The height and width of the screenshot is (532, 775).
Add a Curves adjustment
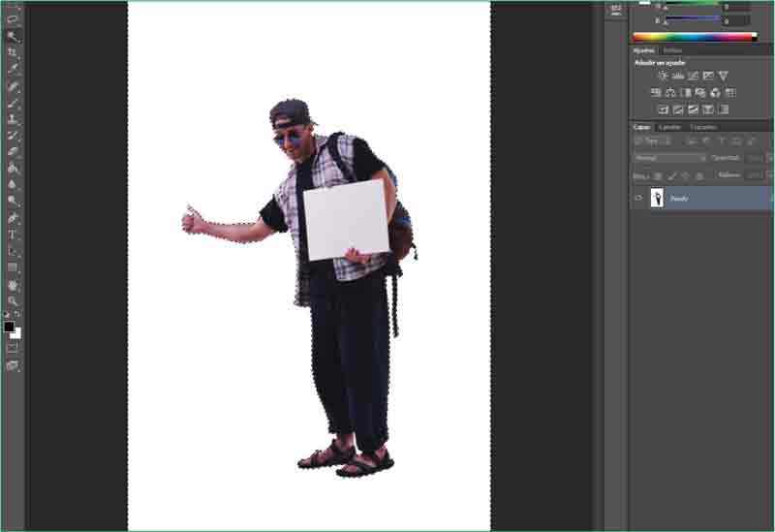click(x=693, y=76)
